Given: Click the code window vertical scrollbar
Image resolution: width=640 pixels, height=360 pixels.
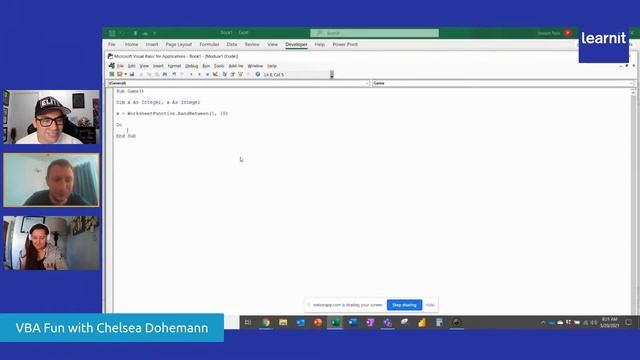Looking at the screenshot, I should 633,200.
